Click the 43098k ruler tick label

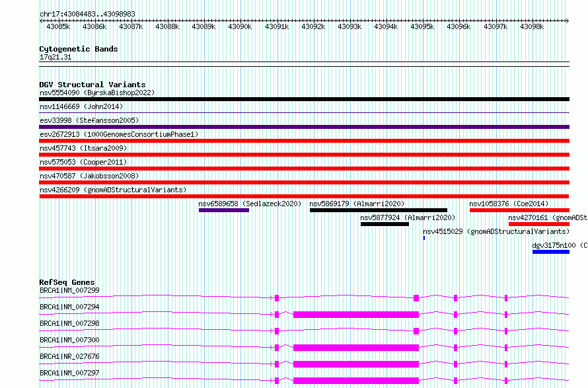click(532, 26)
